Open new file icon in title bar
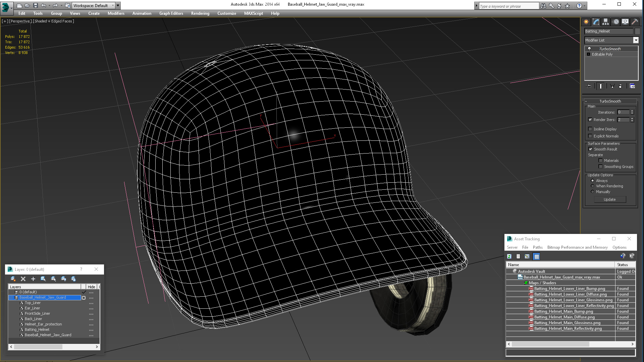Viewport: 644px width, 362px height. (x=19, y=5)
